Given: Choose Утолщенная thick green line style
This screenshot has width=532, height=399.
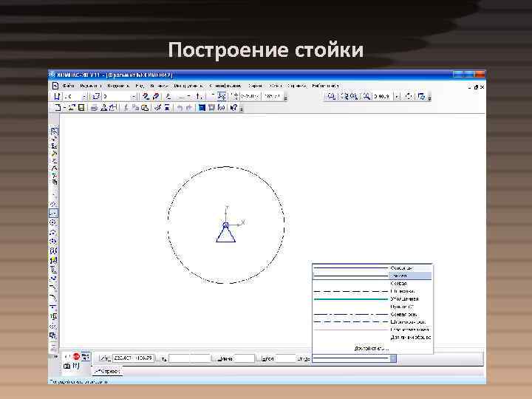Looking at the screenshot, I should (x=372, y=299).
